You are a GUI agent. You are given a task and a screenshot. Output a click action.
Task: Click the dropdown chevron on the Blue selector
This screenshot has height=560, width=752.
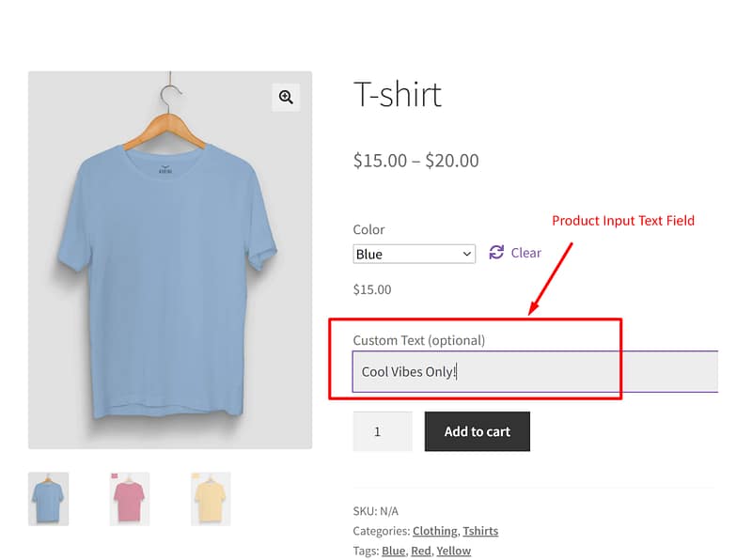pos(466,253)
